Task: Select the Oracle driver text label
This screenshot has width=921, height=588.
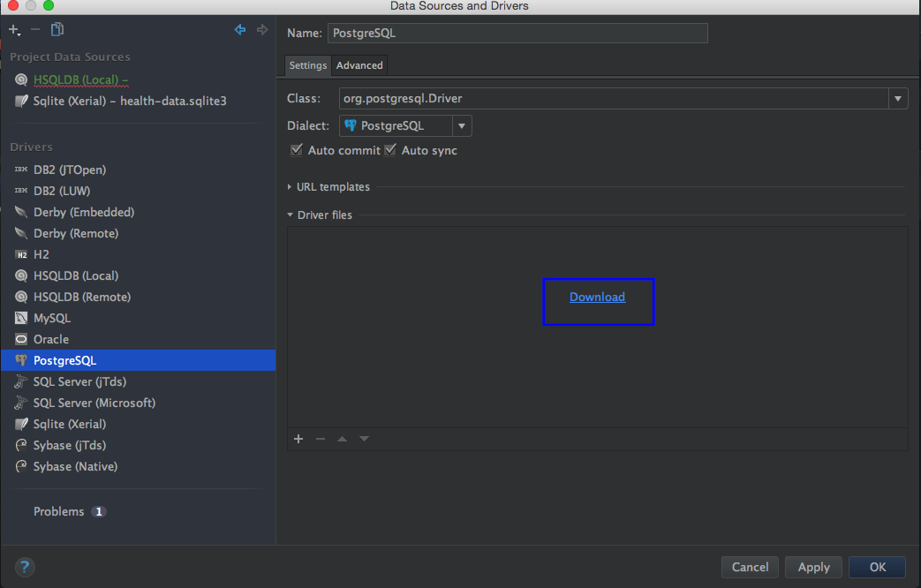Action: click(51, 340)
